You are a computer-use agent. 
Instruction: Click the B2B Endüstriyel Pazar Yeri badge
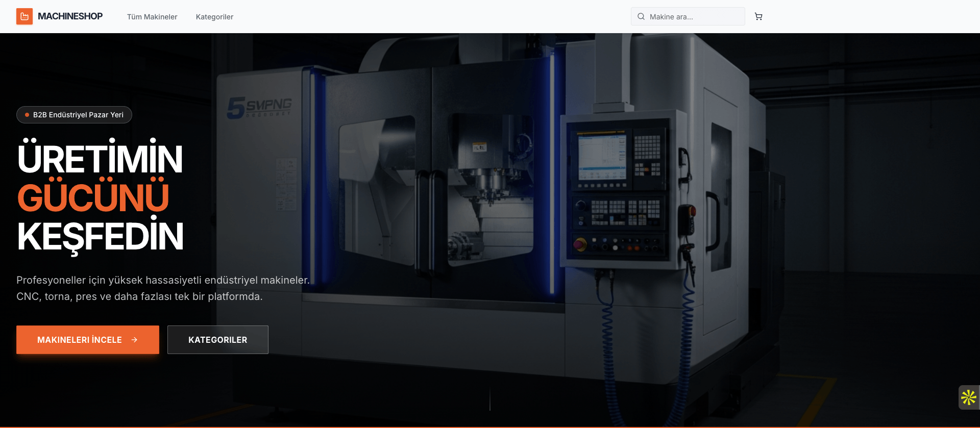(75, 115)
